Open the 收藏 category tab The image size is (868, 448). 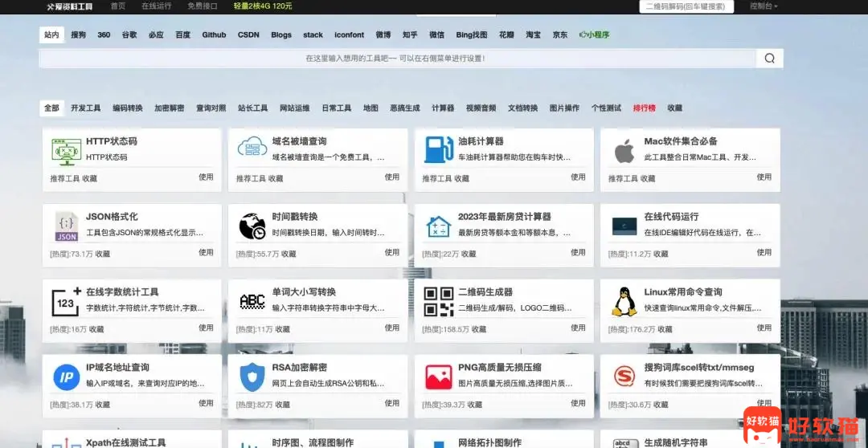[x=675, y=108]
